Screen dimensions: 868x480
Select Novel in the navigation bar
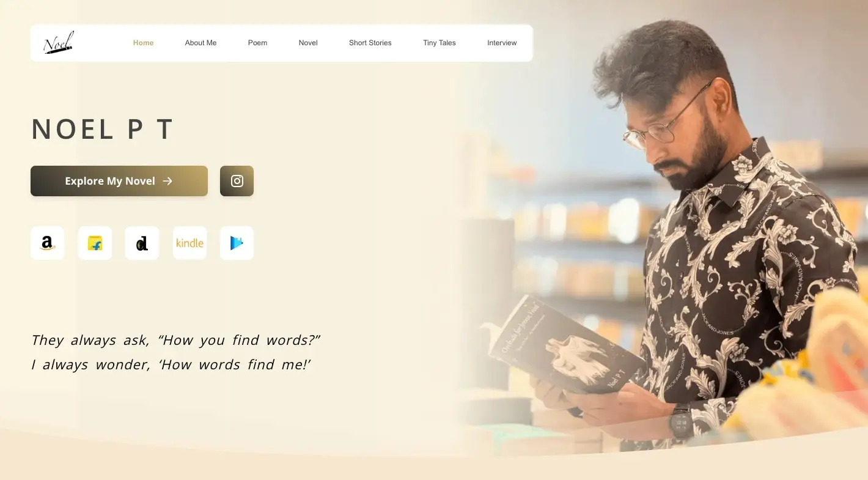click(x=308, y=43)
